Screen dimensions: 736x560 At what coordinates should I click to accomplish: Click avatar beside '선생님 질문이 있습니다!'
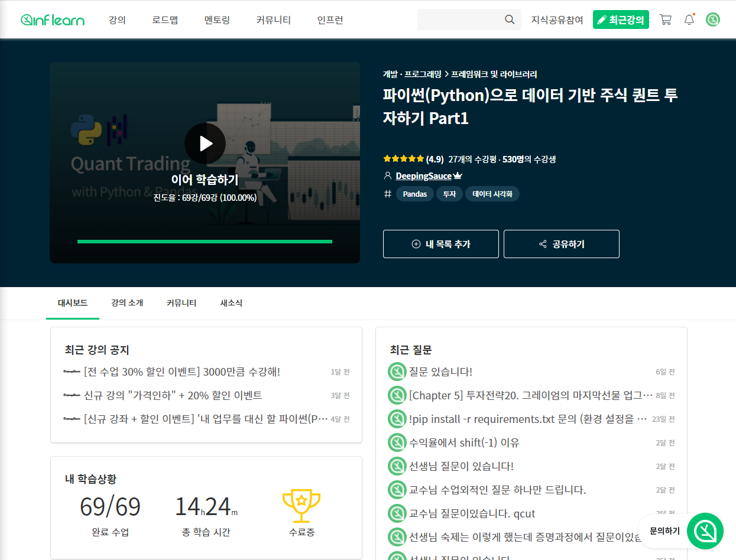397,466
